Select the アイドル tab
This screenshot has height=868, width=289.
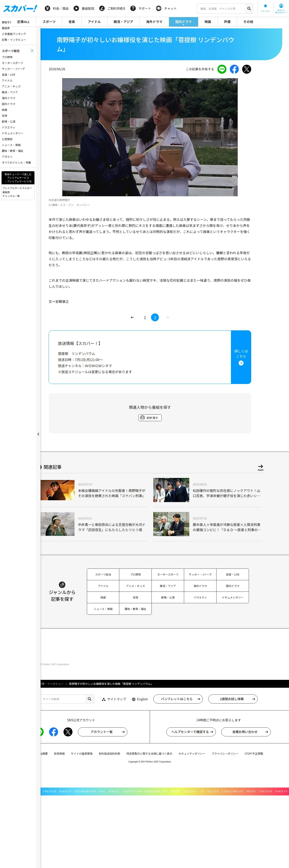[94, 22]
